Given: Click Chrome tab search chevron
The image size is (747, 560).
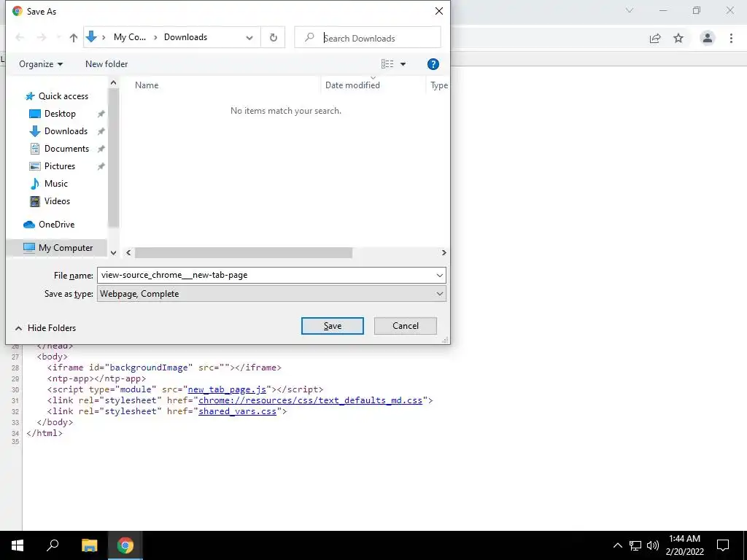Looking at the screenshot, I should click(x=630, y=10).
